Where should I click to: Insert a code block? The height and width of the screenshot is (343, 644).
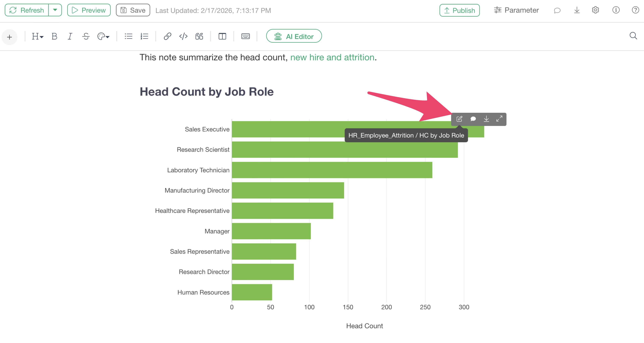pyautogui.click(x=183, y=37)
